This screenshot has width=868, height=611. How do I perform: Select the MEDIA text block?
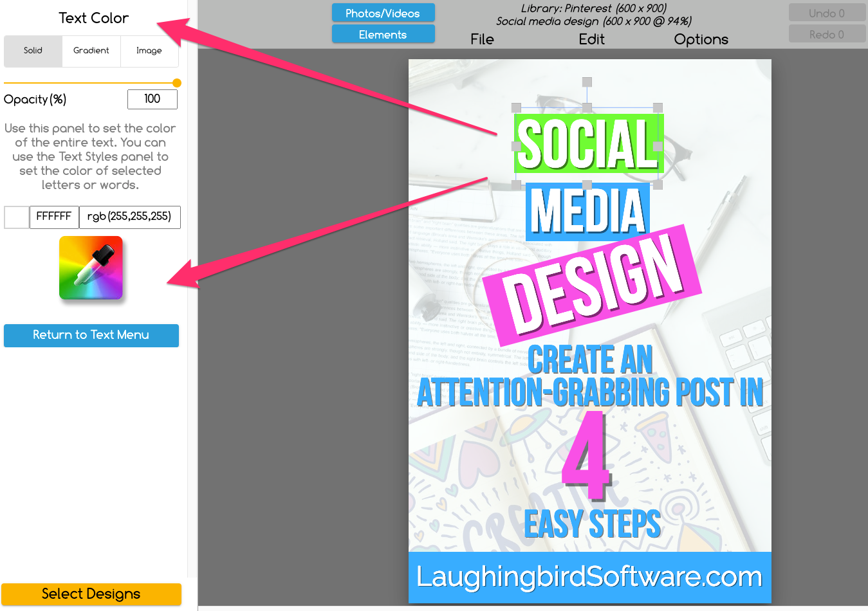[588, 212]
